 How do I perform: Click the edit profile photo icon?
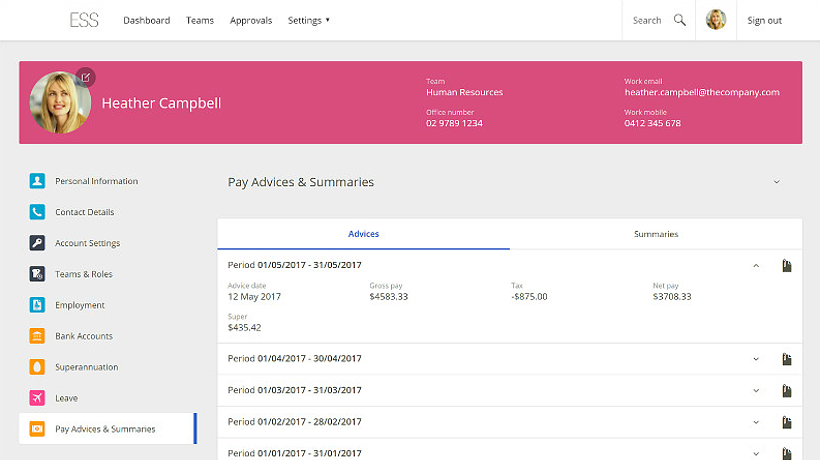tap(86, 77)
